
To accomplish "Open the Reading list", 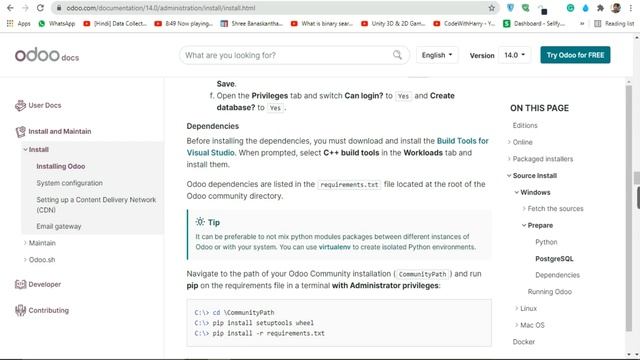I will (x=614, y=24).
